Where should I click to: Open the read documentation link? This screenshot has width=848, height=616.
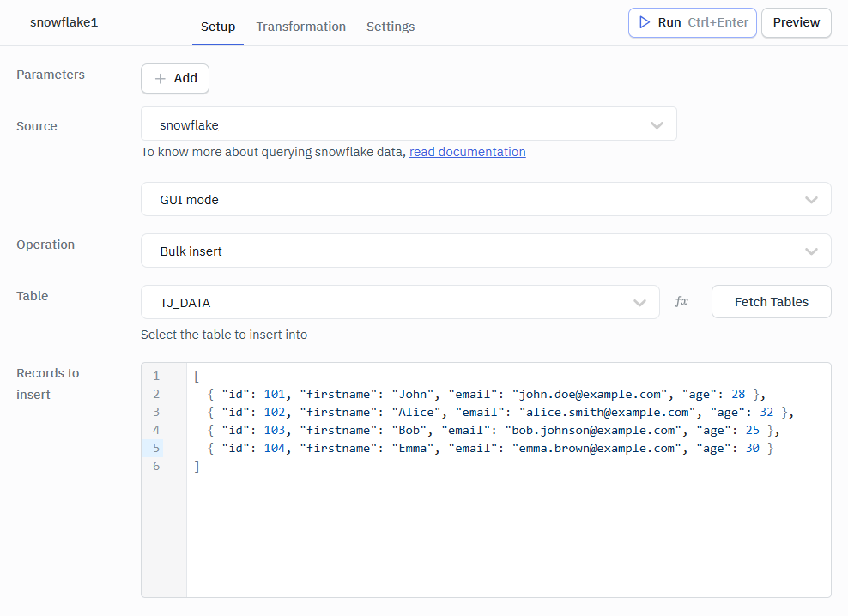pyautogui.click(x=467, y=152)
